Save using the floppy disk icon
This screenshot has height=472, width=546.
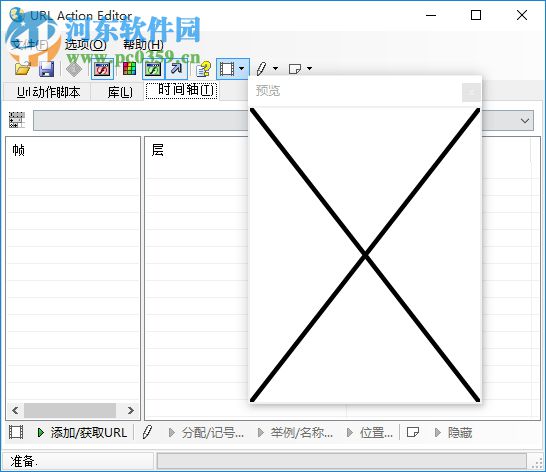coord(46,69)
